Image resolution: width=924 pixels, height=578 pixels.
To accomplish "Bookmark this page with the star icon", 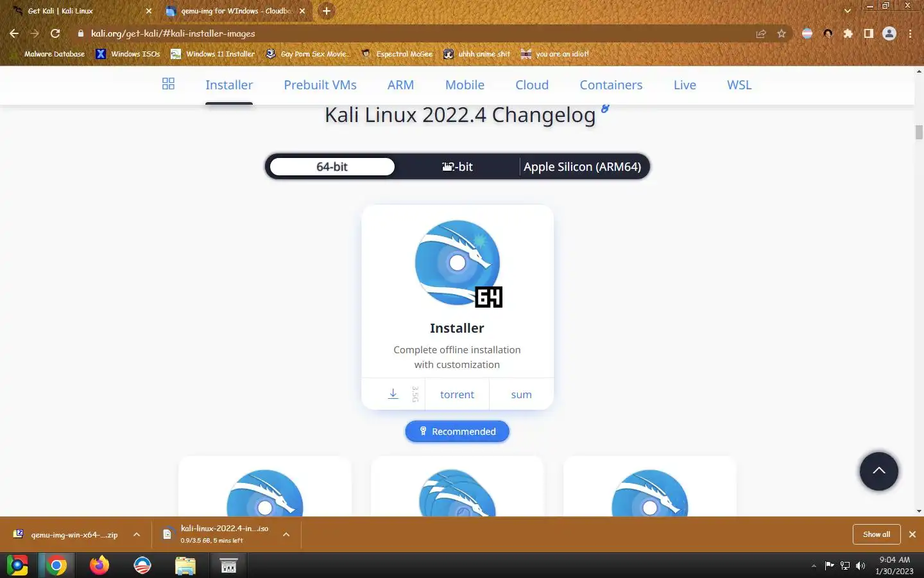I will click(x=781, y=33).
